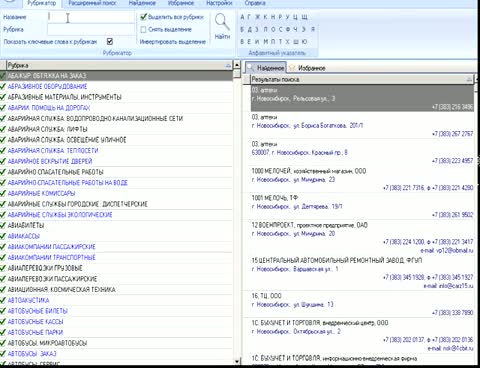Open the Настройки ribbon tab

[x=219, y=3]
